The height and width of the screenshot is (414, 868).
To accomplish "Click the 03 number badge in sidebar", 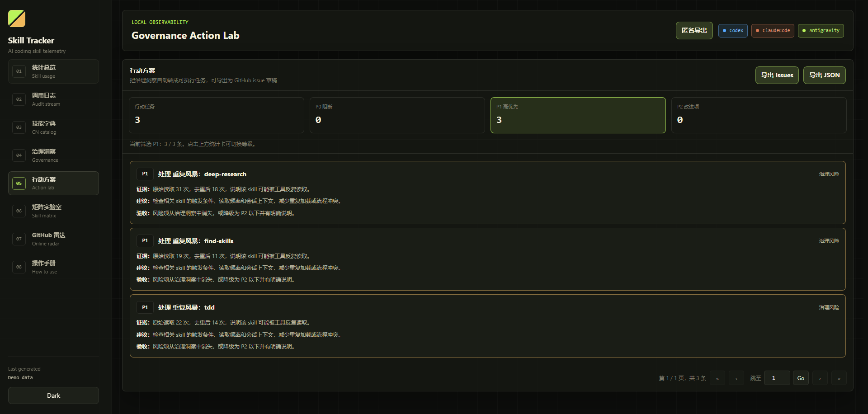I will pyautogui.click(x=19, y=127).
